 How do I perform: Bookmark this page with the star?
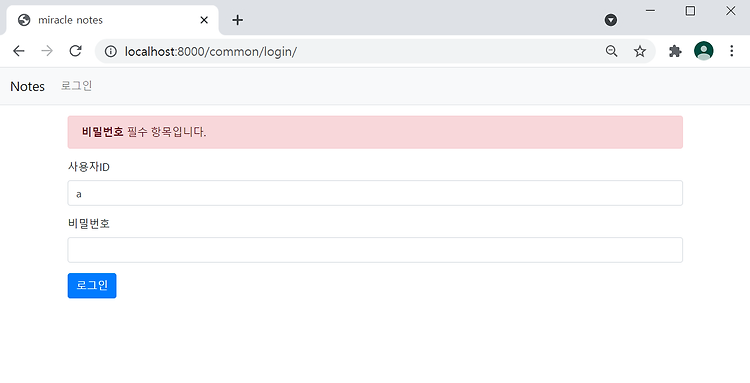[x=640, y=51]
